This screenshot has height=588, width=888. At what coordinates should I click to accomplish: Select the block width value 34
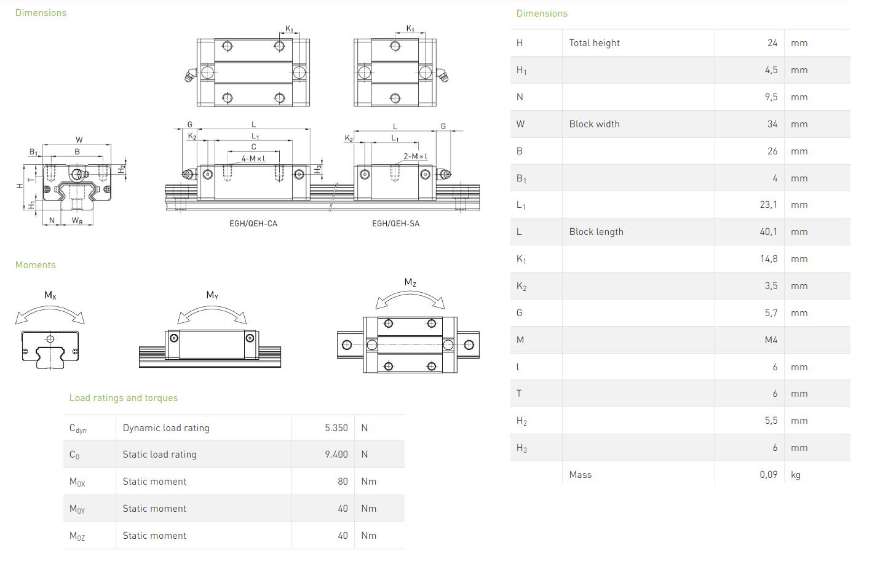pyautogui.click(x=772, y=124)
